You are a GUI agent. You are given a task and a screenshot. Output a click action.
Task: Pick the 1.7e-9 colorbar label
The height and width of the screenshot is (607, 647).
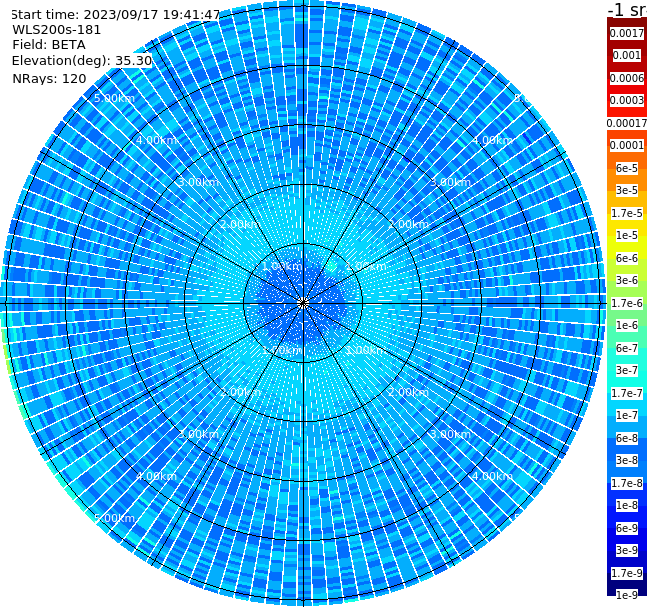click(626, 573)
